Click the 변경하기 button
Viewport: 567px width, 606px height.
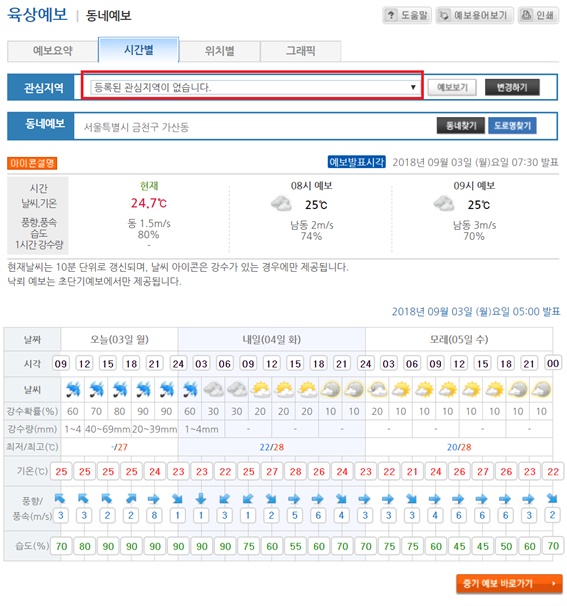[x=512, y=87]
